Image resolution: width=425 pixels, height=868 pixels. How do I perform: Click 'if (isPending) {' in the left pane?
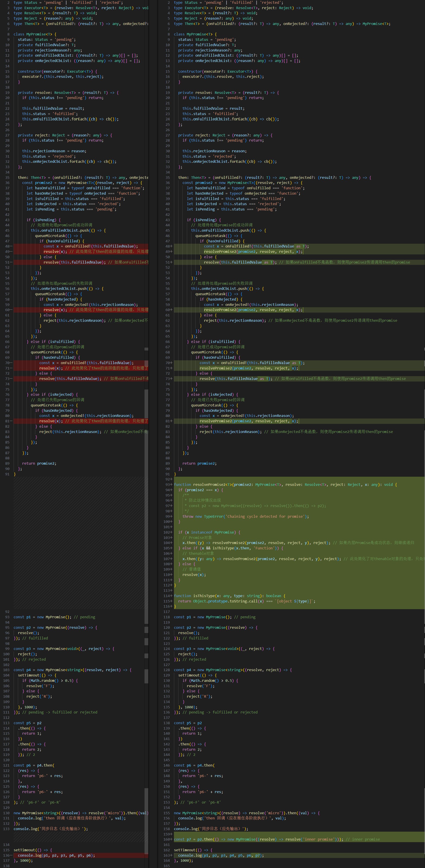tap(43, 220)
